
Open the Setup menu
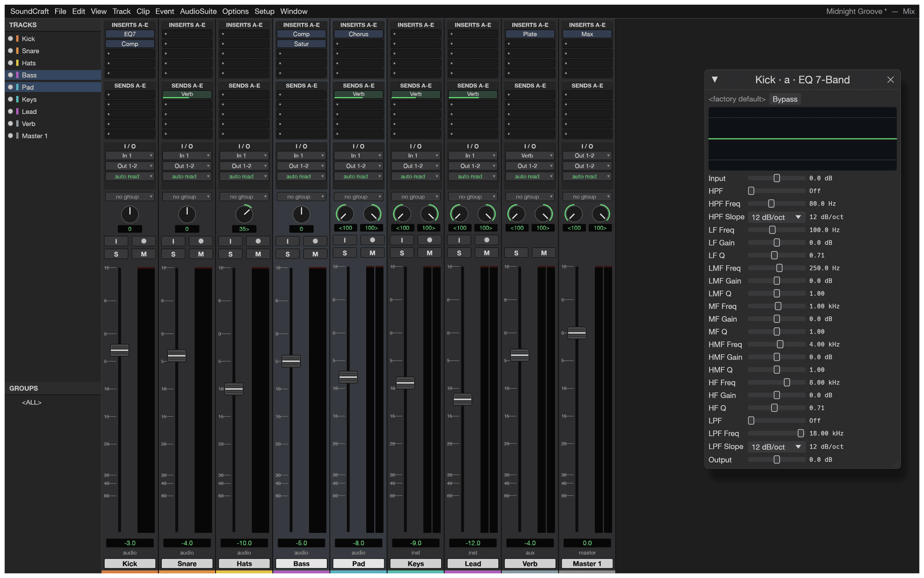[x=264, y=11]
